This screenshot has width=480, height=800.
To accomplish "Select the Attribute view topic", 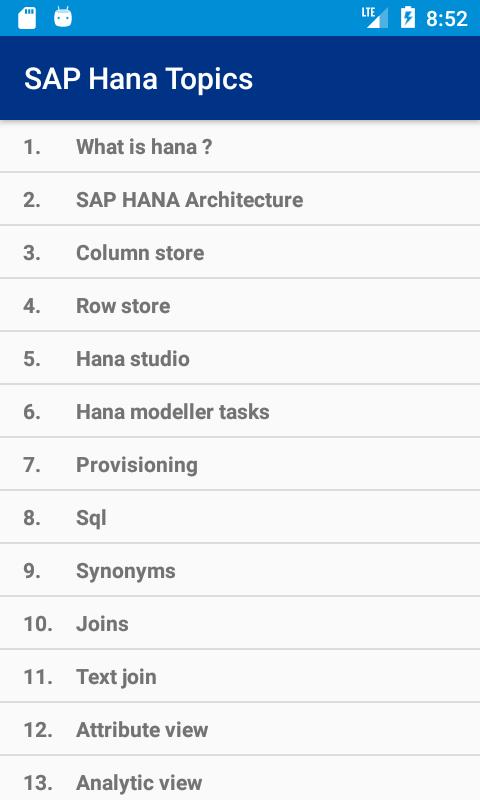I will (240, 730).
